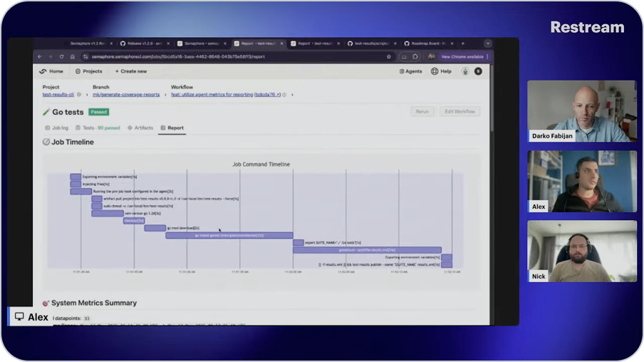This screenshot has width=644, height=362.
Task: Open the mk/generate-coverage-reports branch link
Action: pos(126,95)
